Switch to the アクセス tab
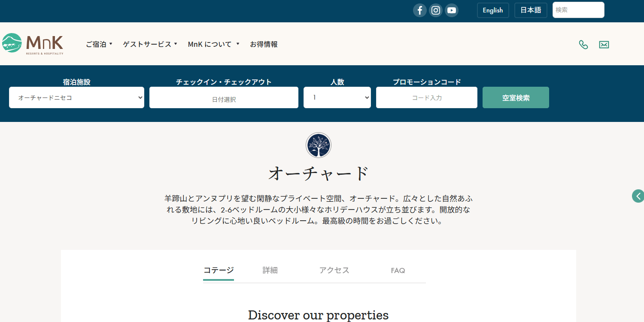Viewport: 644px width, 322px height. [x=334, y=270]
